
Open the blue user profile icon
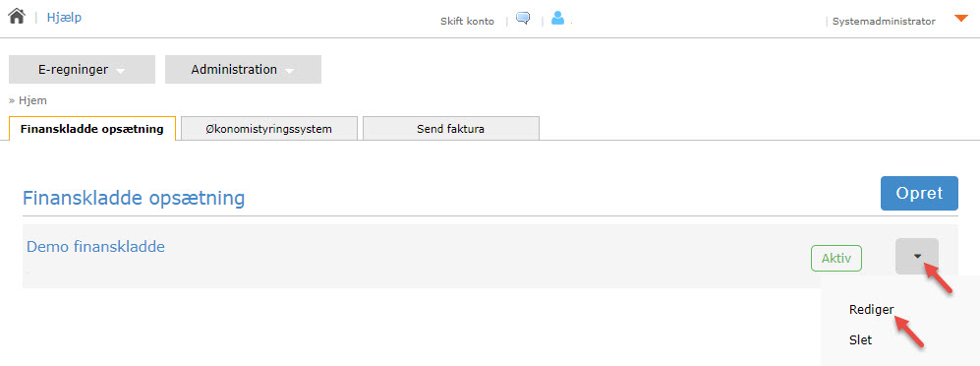(x=557, y=19)
